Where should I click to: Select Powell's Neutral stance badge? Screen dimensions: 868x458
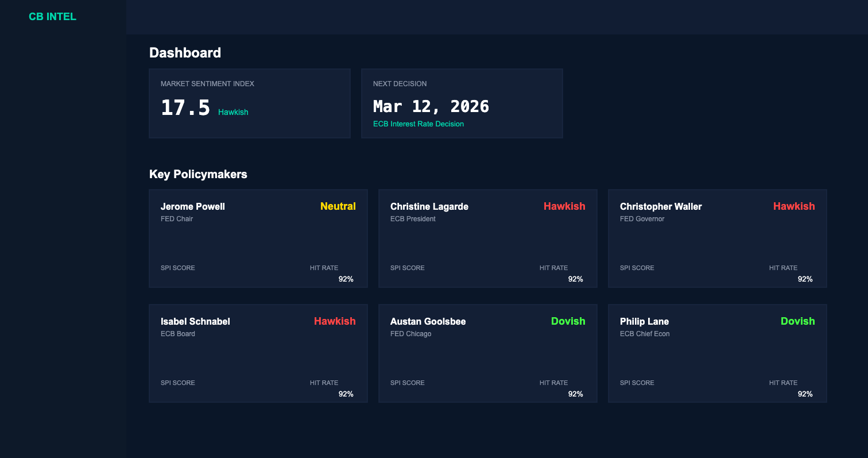[338, 206]
